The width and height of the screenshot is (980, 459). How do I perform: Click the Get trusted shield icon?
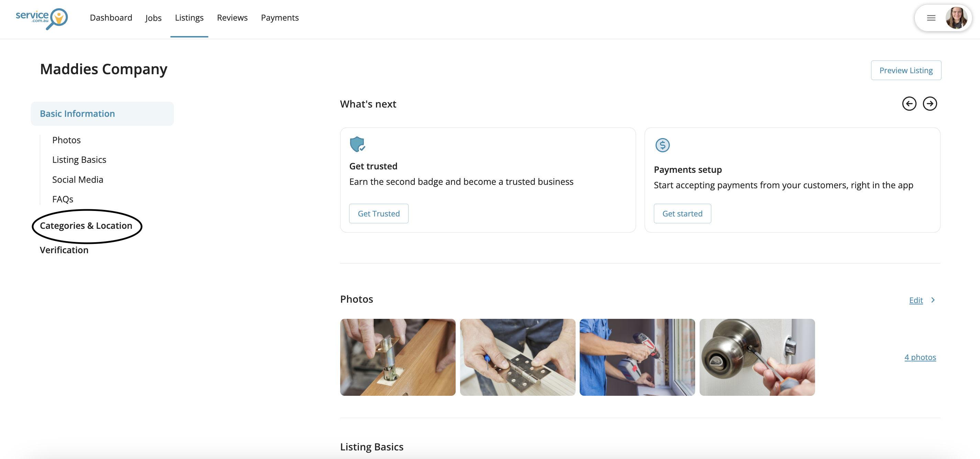(357, 145)
